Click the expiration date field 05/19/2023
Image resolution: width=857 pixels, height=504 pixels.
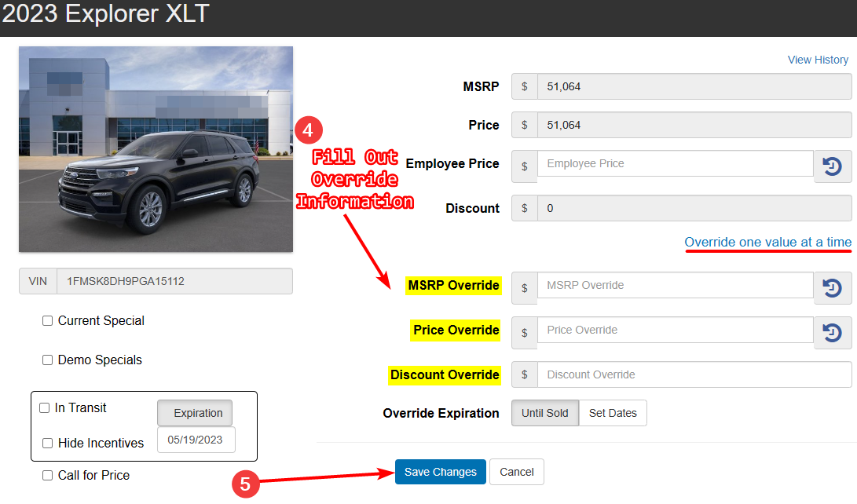click(196, 440)
